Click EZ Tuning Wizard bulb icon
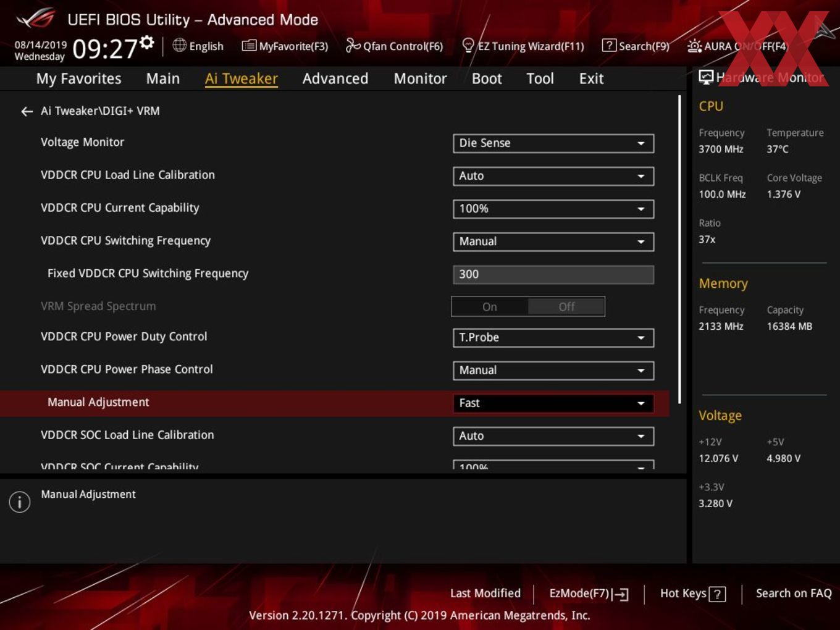This screenshot has width=840, height=630. tap(468, 46)
